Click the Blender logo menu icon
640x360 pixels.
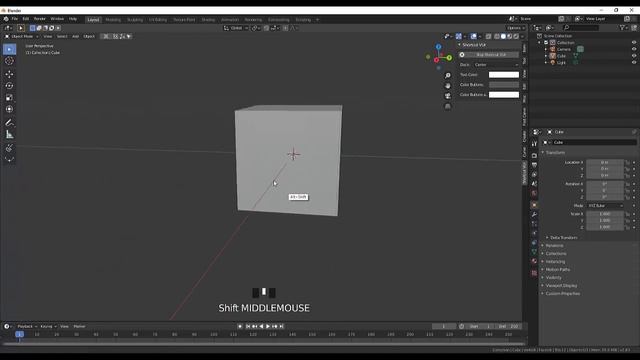coord(6,19)
